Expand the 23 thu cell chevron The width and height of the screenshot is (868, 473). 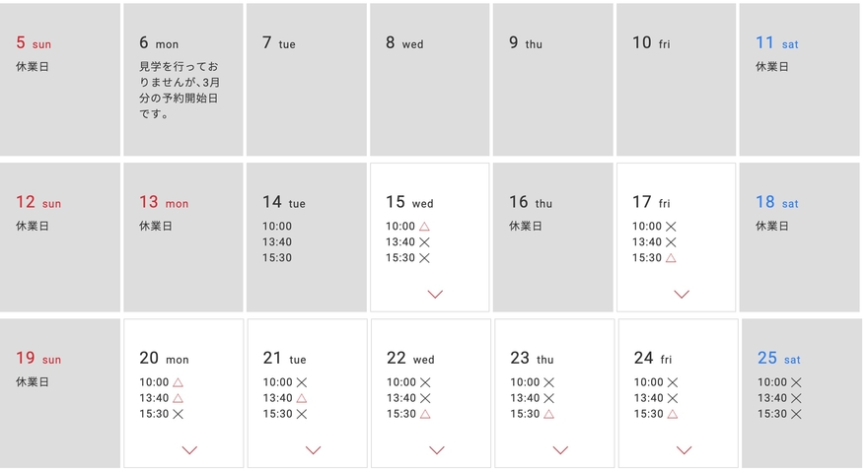click(560, 450)
